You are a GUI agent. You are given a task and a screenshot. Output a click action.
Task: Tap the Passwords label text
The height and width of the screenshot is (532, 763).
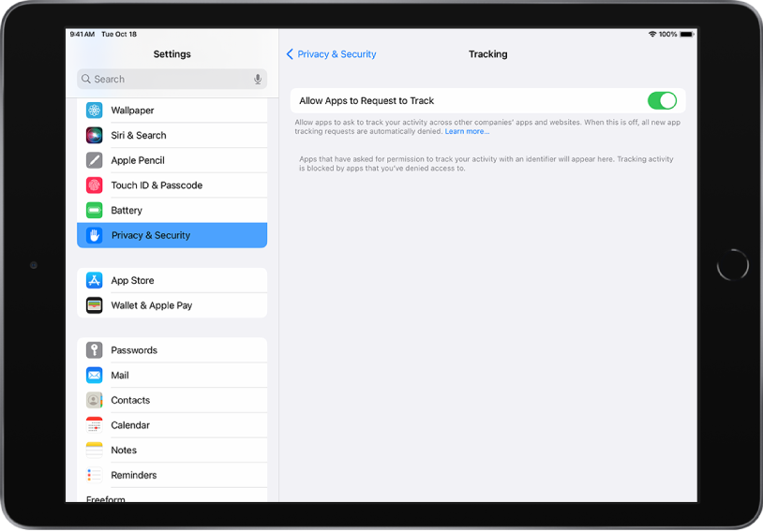point(134,350)
